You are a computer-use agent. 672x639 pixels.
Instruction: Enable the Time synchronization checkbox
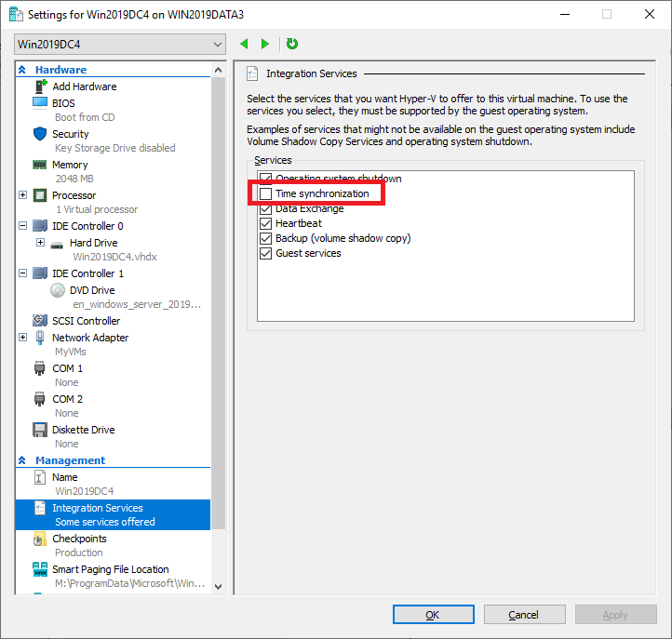(265, 193)
